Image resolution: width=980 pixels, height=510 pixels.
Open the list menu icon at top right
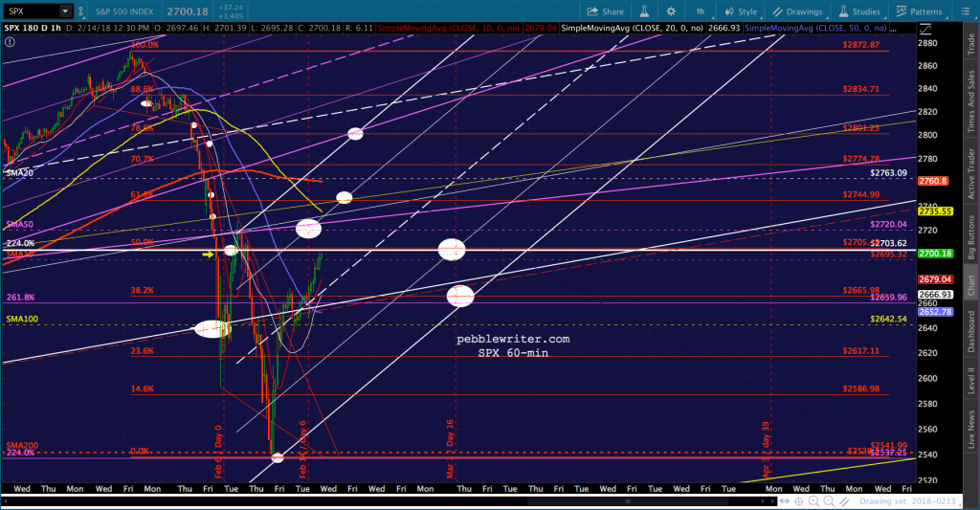(x=965, y=11)
